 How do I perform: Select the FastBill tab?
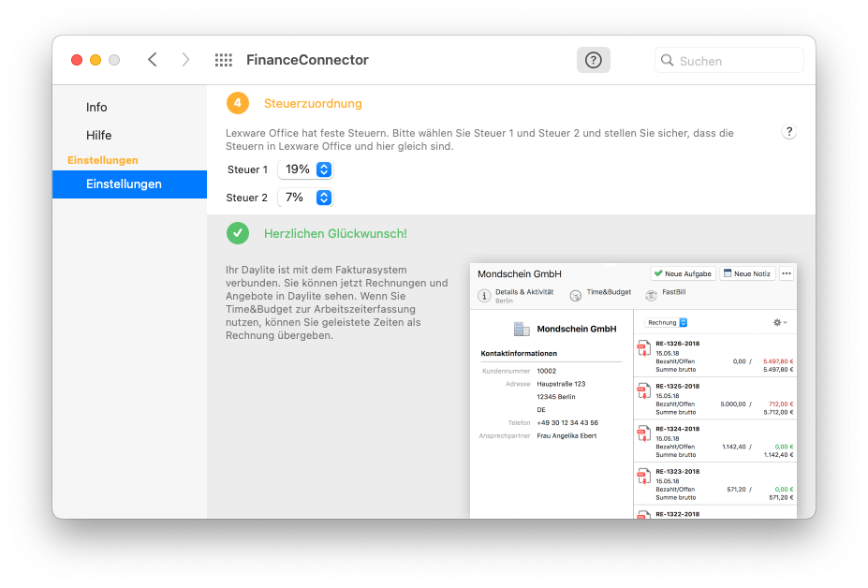(673, 292)
